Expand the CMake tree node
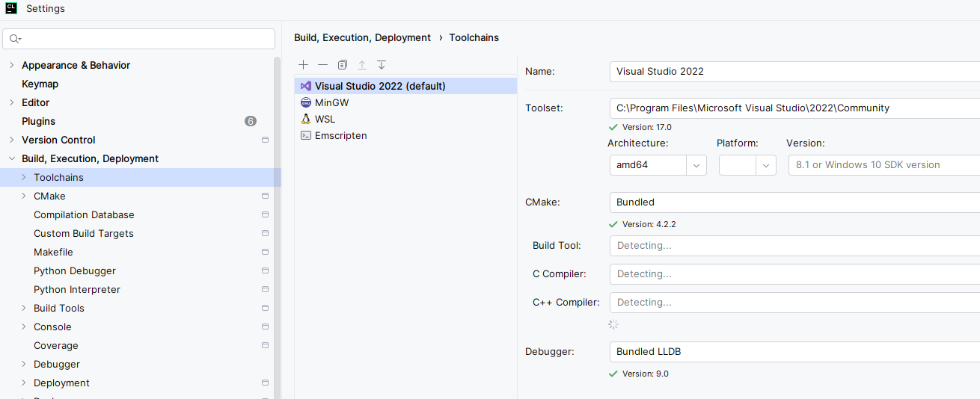 (23, 196)
